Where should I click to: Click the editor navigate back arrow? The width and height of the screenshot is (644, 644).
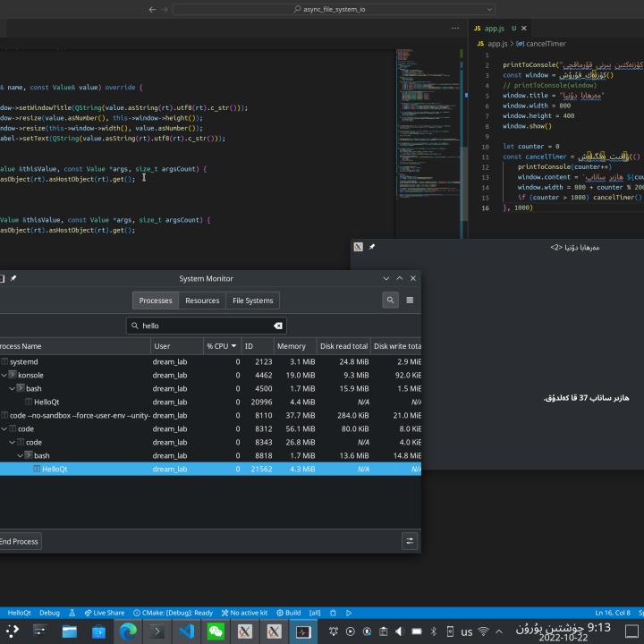point(152,9)
